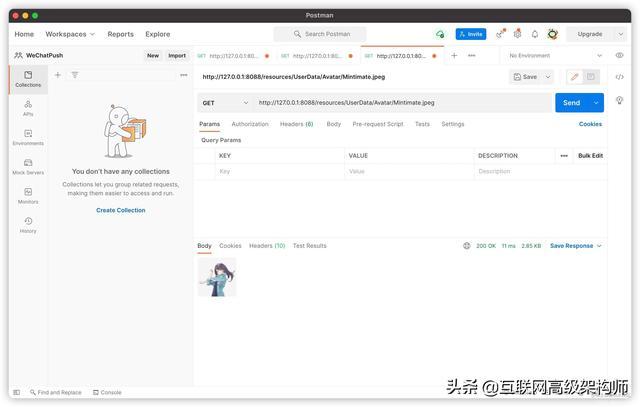Click the Search Postman field
The image size is (640, 407).
tap(320, 34)
